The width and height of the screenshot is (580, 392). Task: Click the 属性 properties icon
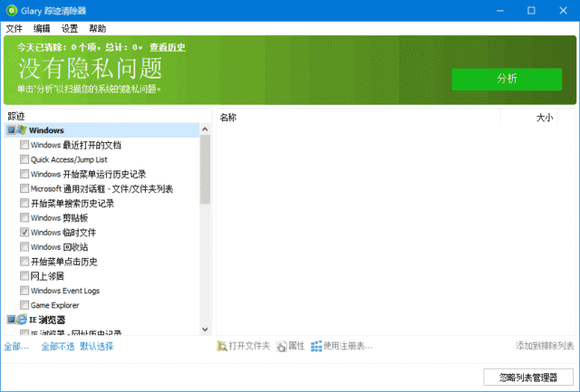[281, 346]
